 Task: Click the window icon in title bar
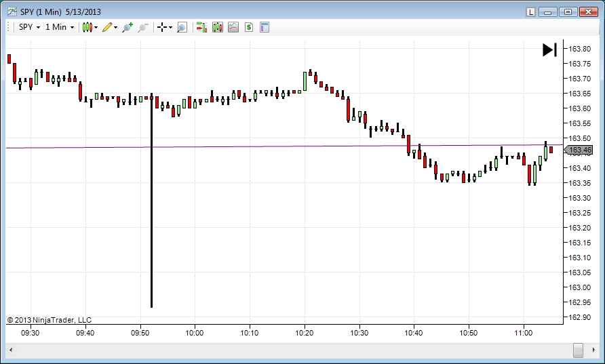[x=12, y=12]
